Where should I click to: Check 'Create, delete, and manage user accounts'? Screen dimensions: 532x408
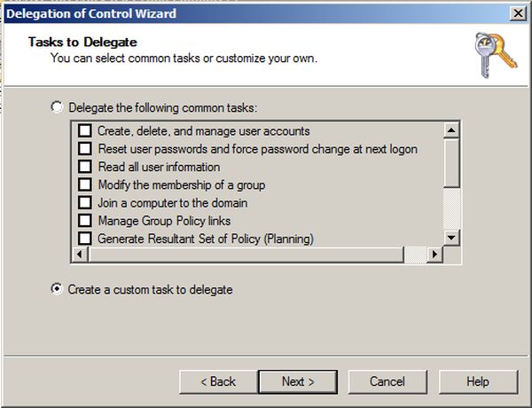coord(84,130)
